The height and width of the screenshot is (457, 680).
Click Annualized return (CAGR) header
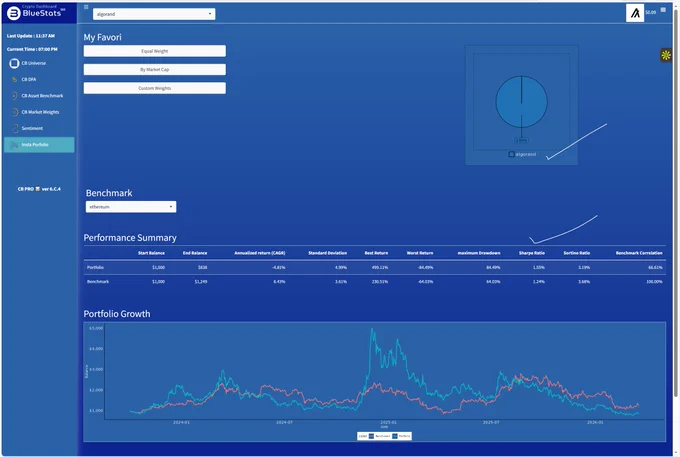(x=260, y=253)
